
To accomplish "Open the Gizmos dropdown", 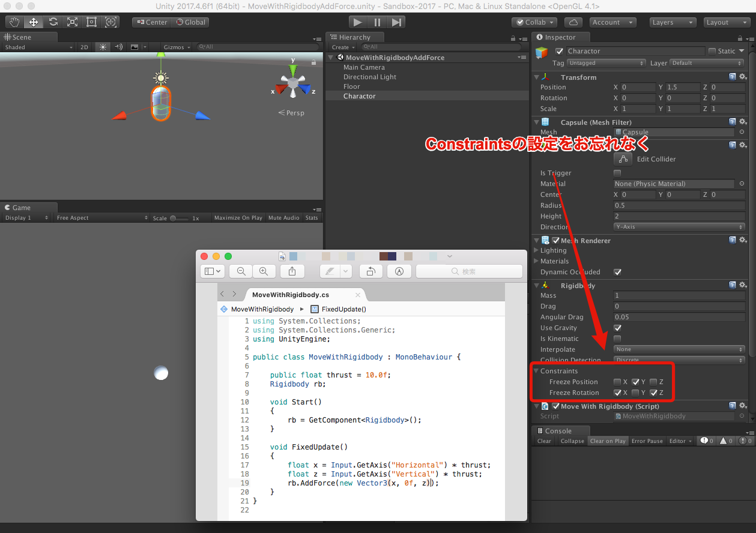I will (177, 47).
